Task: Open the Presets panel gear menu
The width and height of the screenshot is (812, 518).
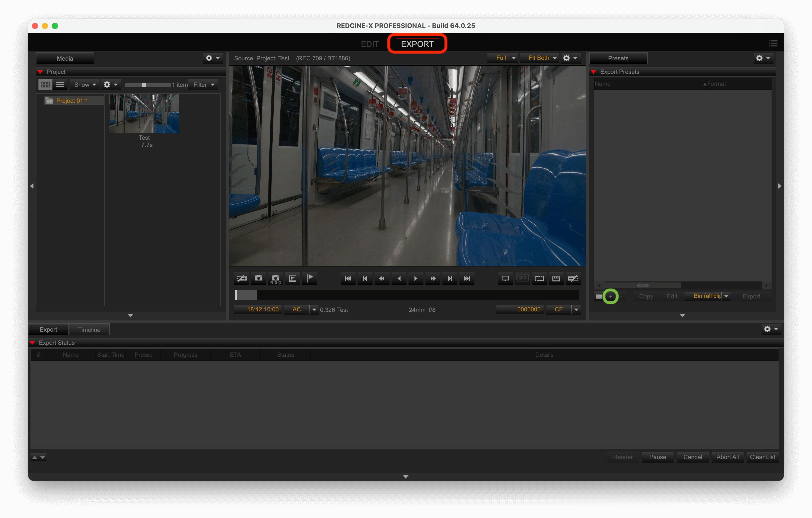Action: click(763, 58)
